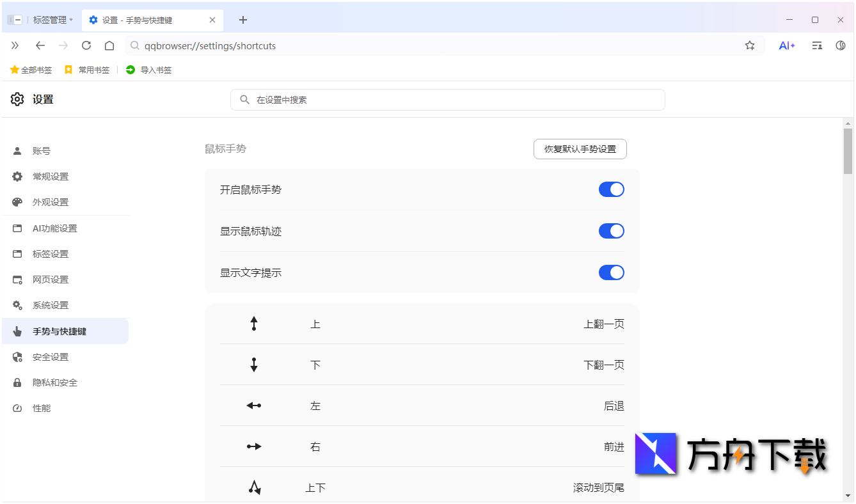Refresh the page with reload icon
The width and height of the screenshot is (856, 504).
coord(86,45)
